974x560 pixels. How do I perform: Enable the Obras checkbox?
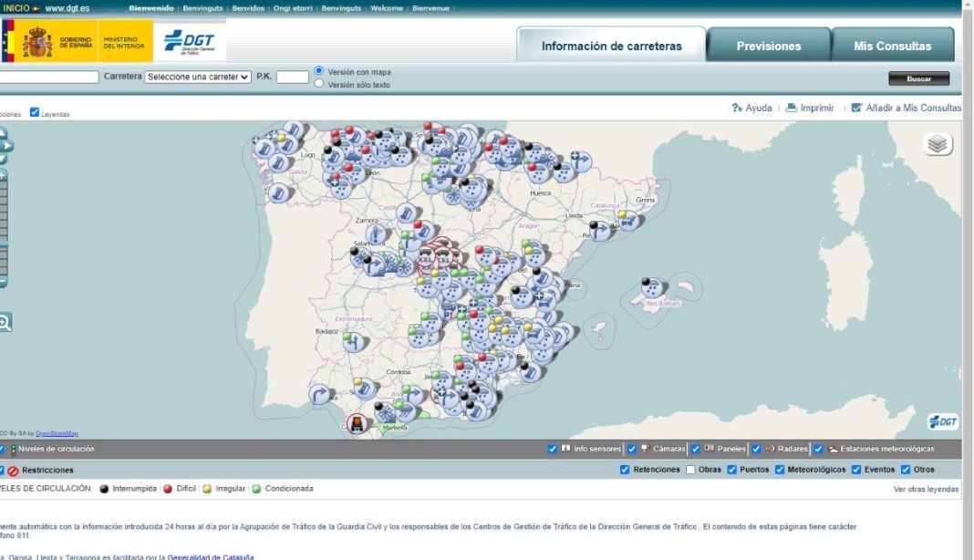pos(690,470)
